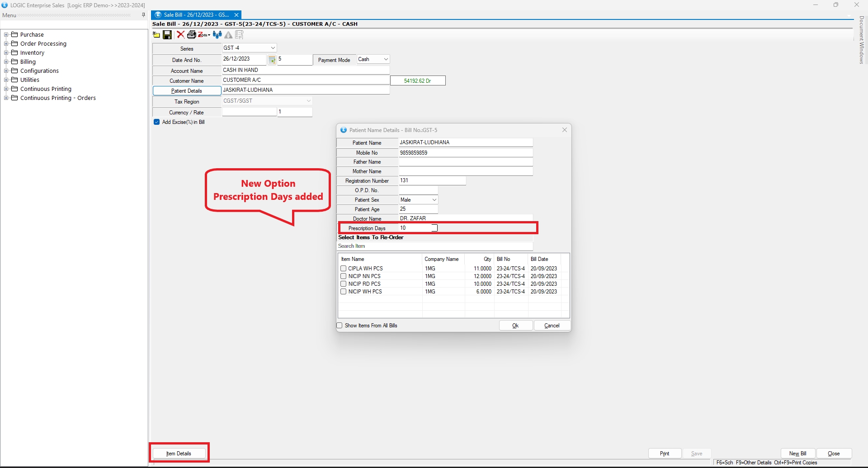Click the Search Item input field
The image size is (868, 468).
tap(435, 246)
